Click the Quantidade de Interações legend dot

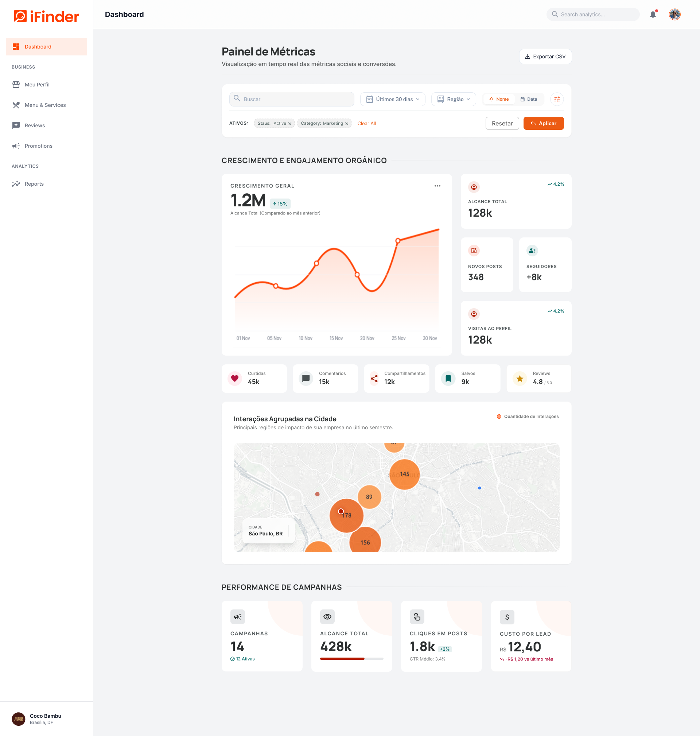coord(499,417)
